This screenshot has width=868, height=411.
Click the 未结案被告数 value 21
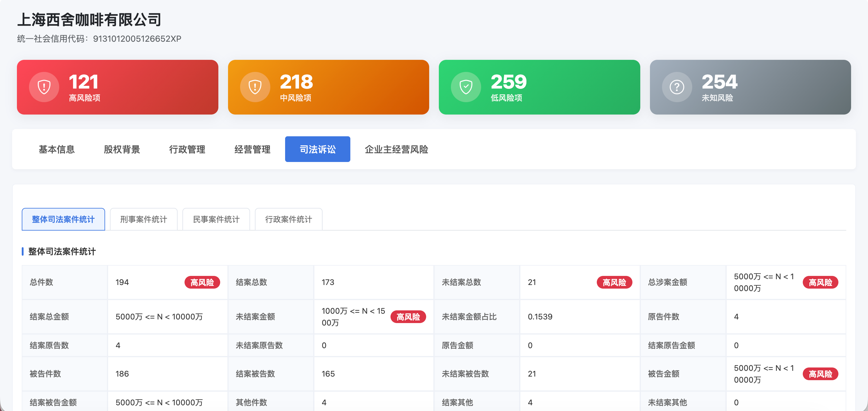click(x=532, y=374)
